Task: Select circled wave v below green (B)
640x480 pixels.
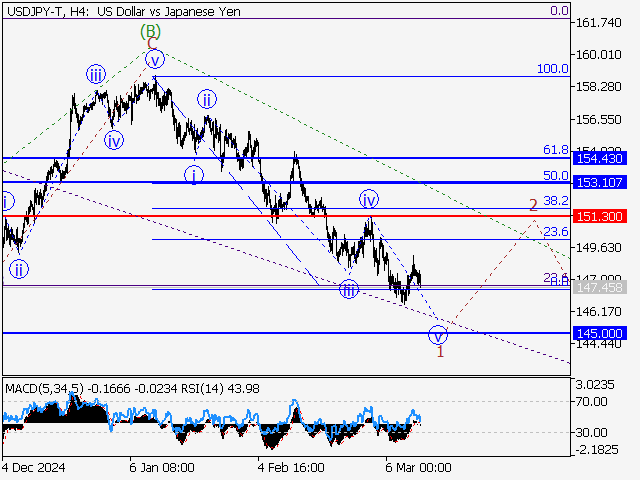Action: [x=154, y=60]
